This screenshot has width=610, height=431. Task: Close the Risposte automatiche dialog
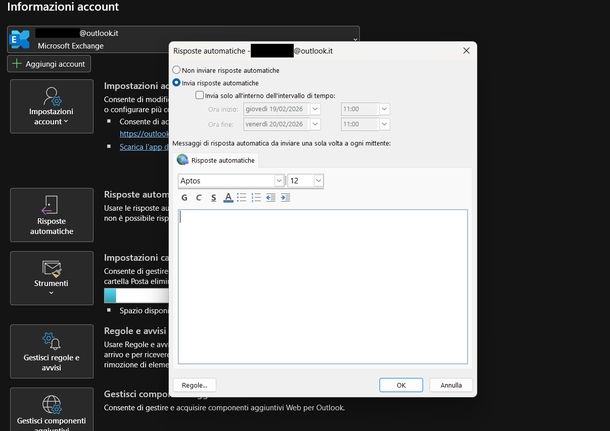click(x=466, y=51)
